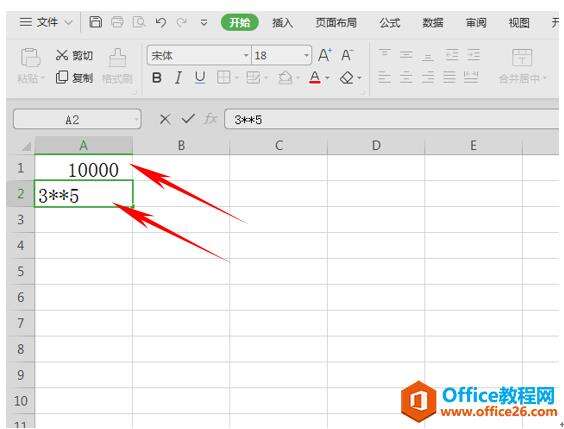Align text to vertical middle
Screen dimensions: 564x429
click(406, 55)
